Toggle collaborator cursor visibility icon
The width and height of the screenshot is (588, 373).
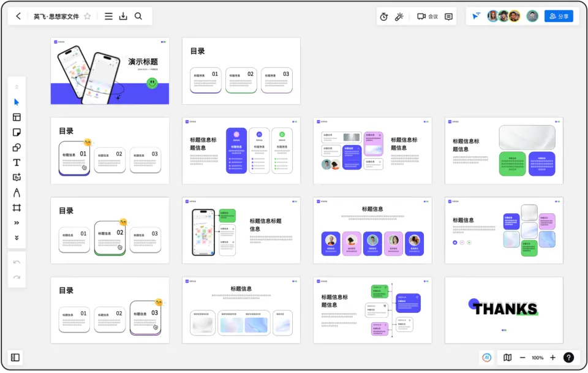pos(476,16)
